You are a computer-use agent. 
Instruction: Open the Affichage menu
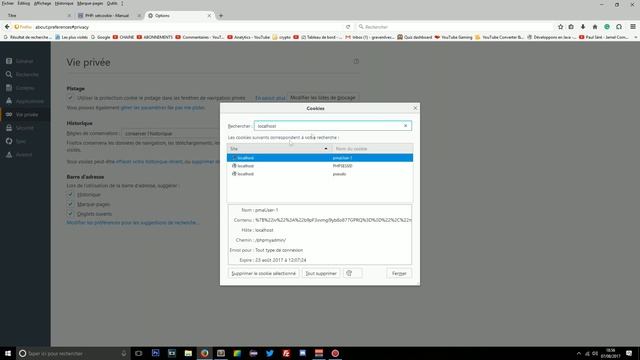[x=42, y=3]
